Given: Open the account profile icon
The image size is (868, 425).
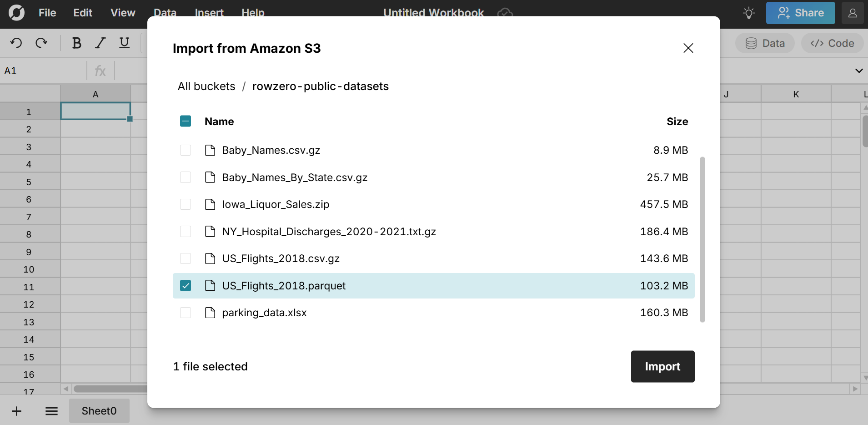Looking at the screenshot, I should click(853, 13).
